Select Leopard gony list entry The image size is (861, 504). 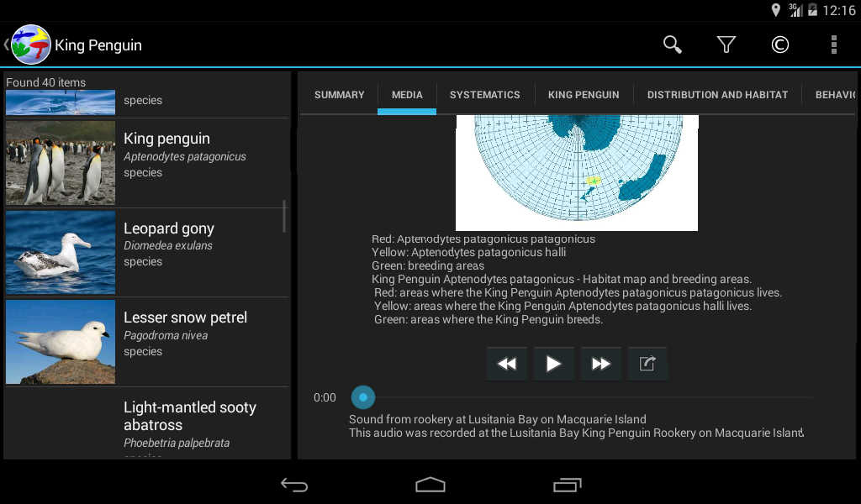pos(147,252)
